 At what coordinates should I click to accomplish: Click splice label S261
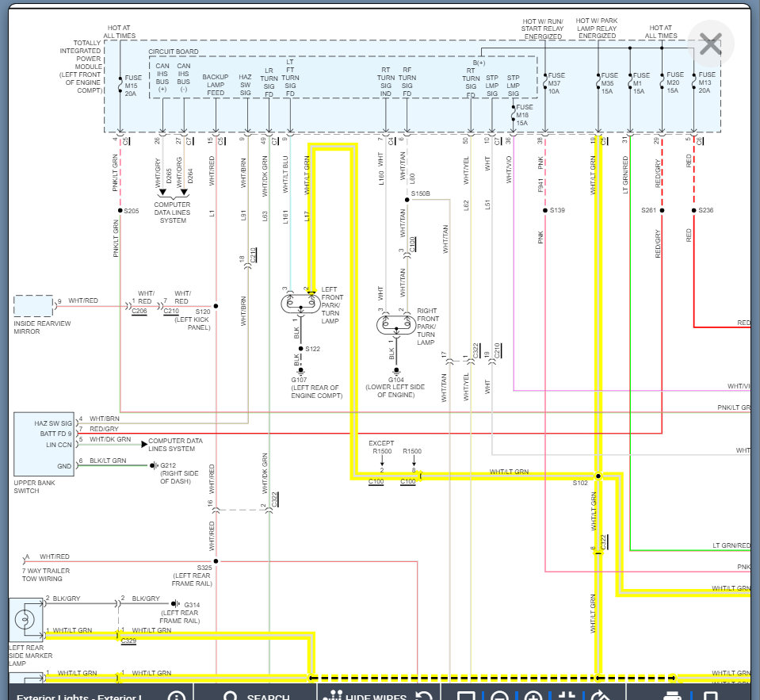[x=648, y=210]
